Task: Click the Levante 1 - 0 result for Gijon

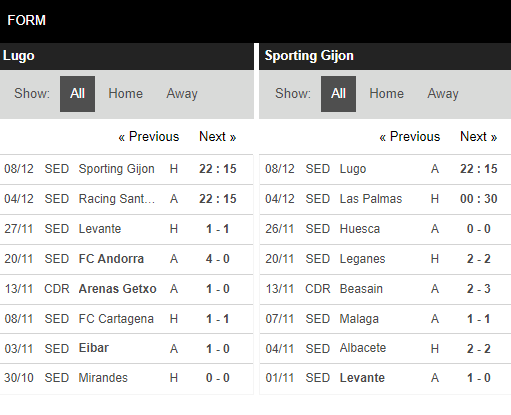Action: point(385,379)
